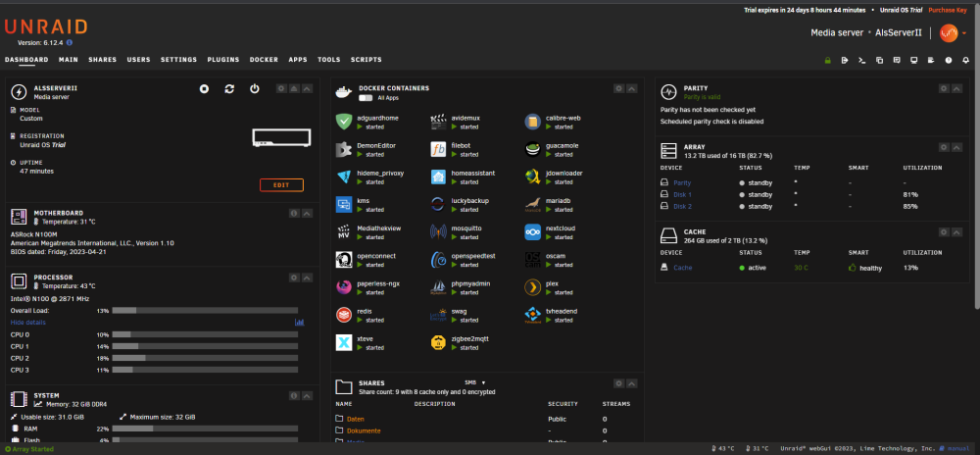Click the Array Started status text
The width and height of the screenshot is (980, 455).
pos(27,449)
